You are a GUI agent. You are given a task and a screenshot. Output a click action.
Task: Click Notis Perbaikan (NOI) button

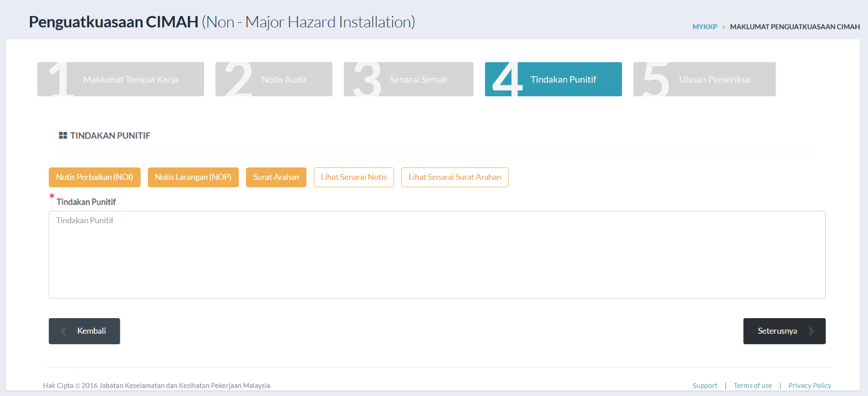click(x=95, y=177)
